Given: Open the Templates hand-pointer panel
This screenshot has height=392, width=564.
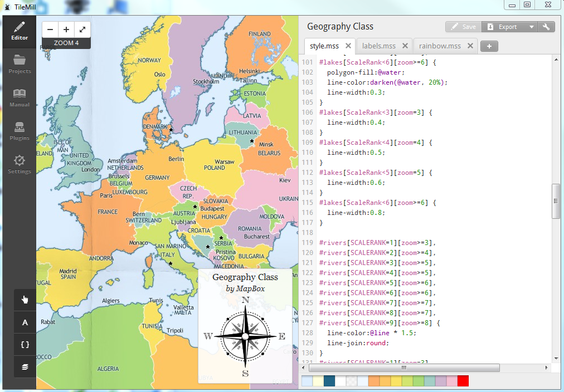Looking at the screenshot, I should 25,300.
